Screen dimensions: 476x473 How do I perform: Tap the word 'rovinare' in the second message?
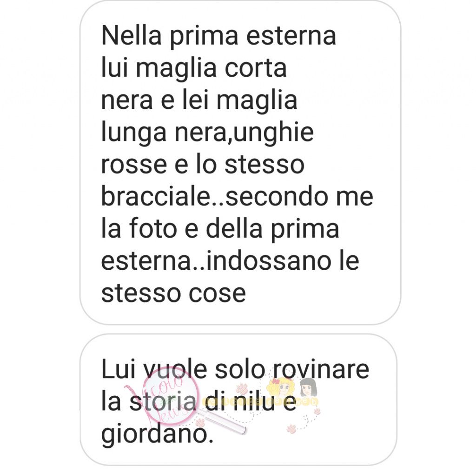[x=321, y=369]
